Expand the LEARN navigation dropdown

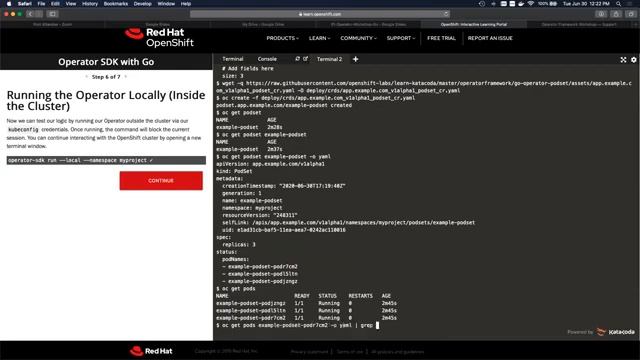pyautogui.click(x=319, y=38)
